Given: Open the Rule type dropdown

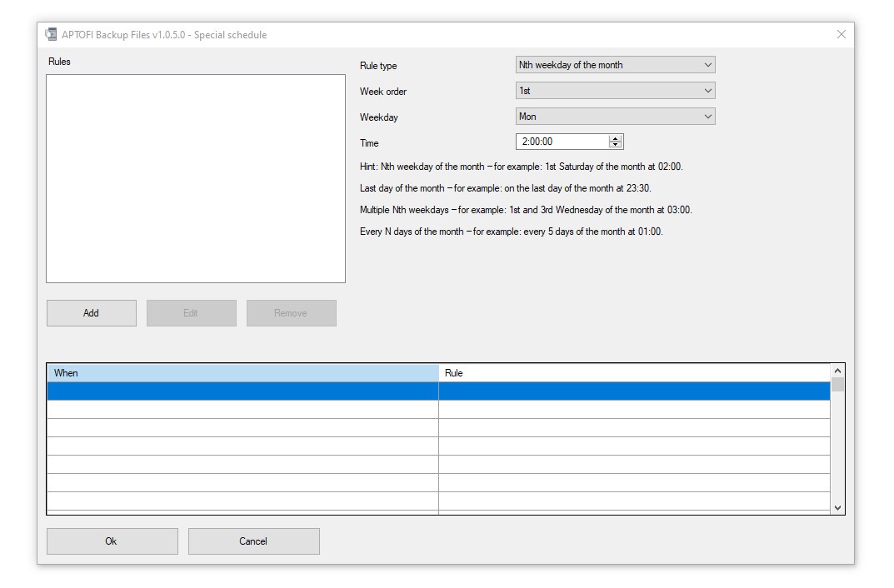Looking at the screenshot, I should (616, 65).
